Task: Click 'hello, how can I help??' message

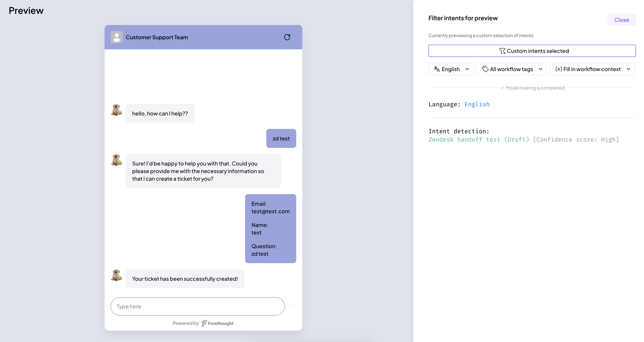Action: click(x=160, y=113)
